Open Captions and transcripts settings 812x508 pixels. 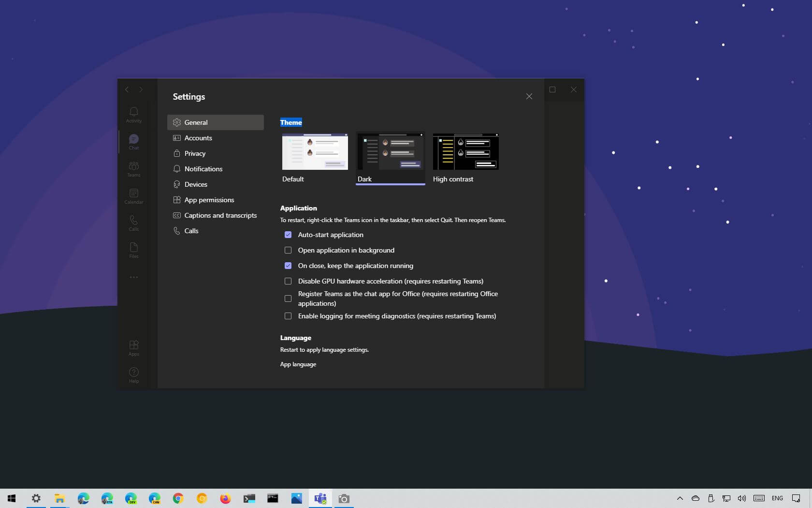220,215
